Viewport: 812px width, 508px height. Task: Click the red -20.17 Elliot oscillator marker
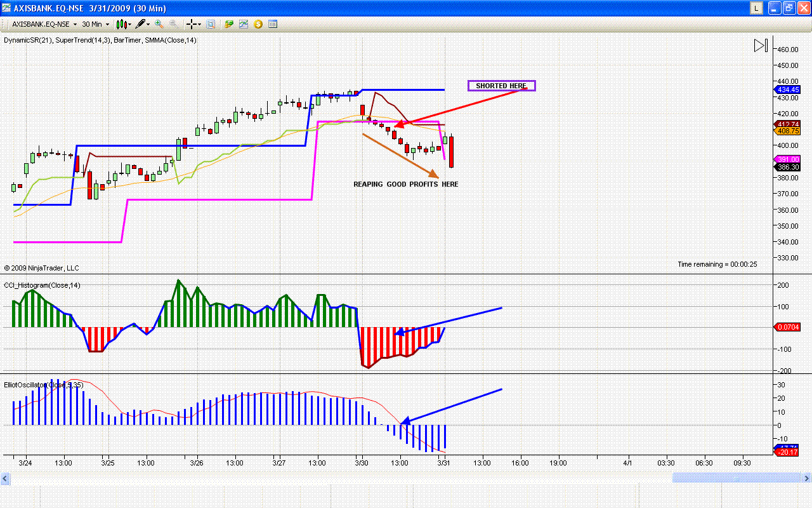pyautogui.click(x=787, y=451)
